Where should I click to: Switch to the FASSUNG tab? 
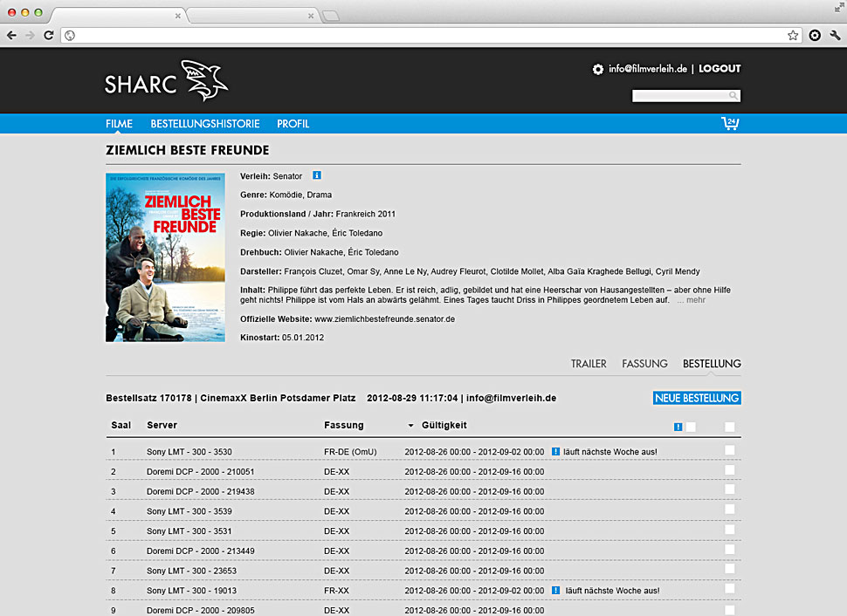[x=644, y=364]
